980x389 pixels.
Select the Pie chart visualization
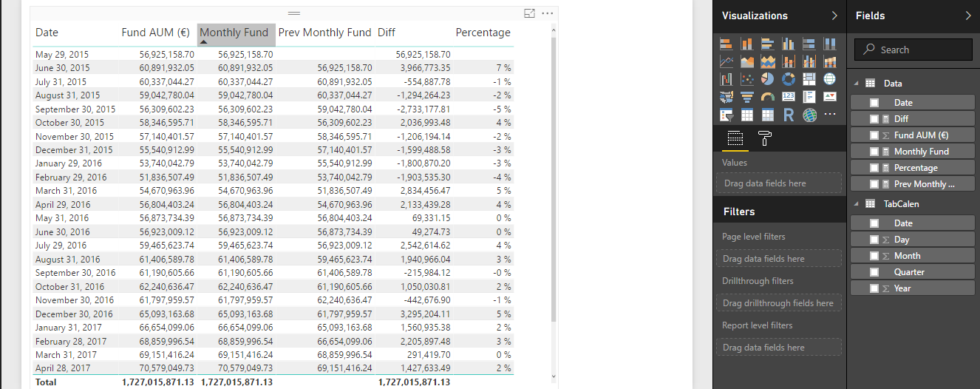(768, 79)
